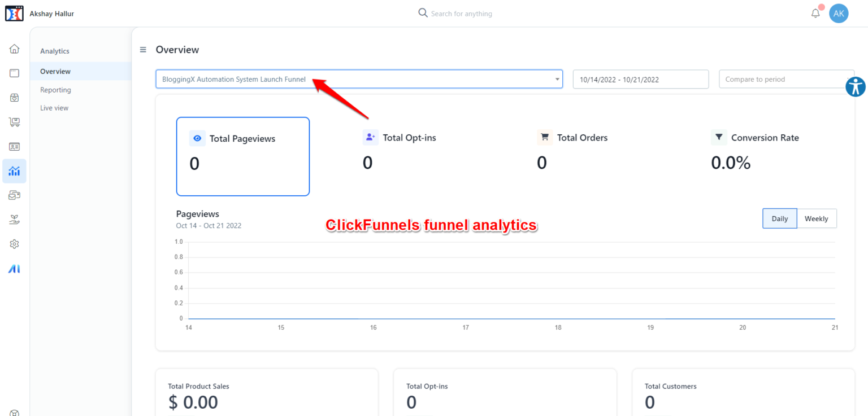This screenshot has height=416, width=868.
Task: Select the Total Orders metric
Action: tap(582, 137)
